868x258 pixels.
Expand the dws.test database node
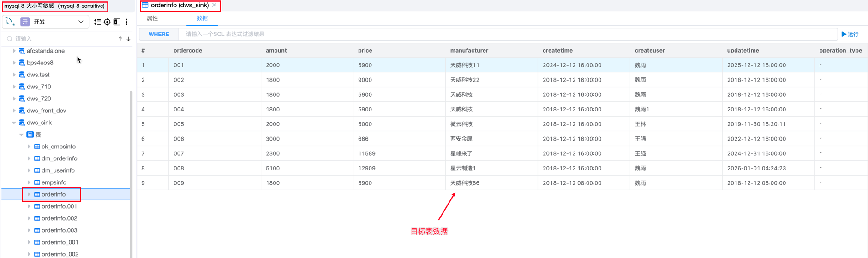click(14, 75)
